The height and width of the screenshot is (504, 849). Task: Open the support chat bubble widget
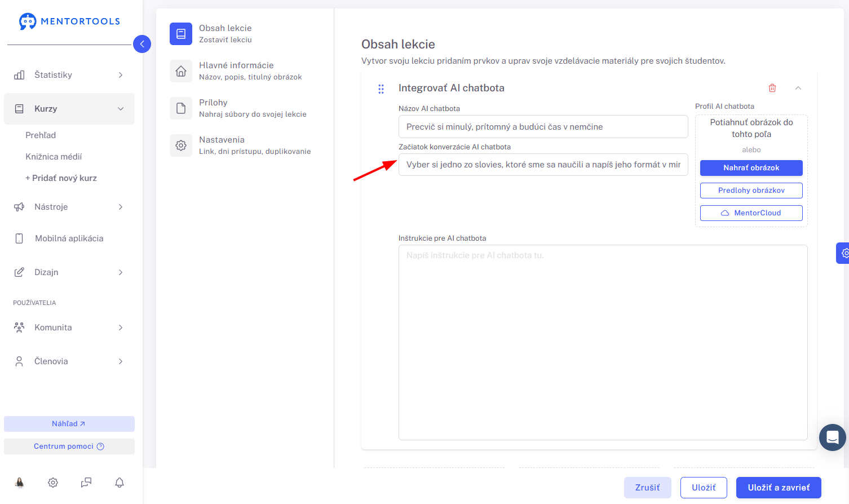click(x=833, y=437)
